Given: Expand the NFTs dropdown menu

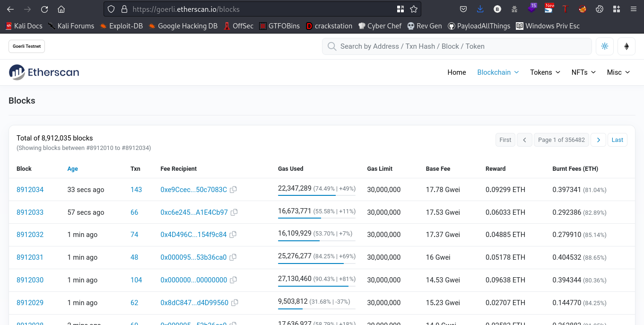Looking at the screenshot, I should (584, 72).
